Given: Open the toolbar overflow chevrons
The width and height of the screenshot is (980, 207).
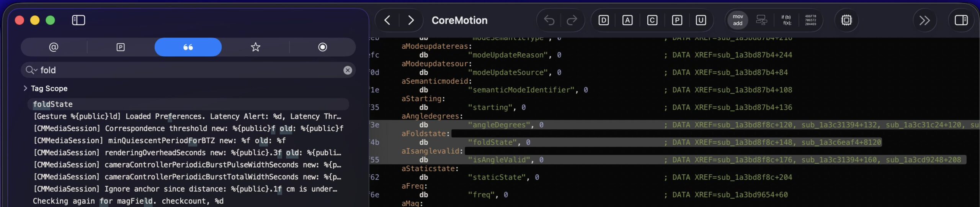Looking at the screenshot, I should [x=924, y=20].
